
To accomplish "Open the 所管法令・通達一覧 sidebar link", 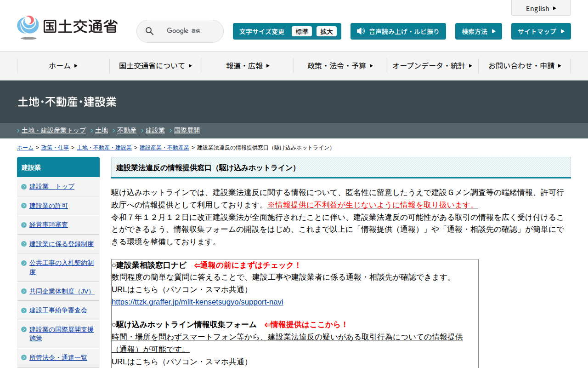I will [58, 358].
